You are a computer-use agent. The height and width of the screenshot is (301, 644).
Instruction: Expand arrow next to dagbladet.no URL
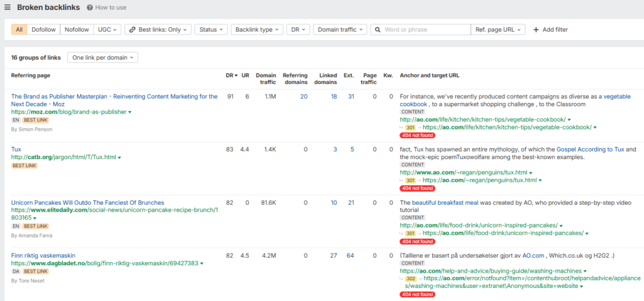coord(202,264)
